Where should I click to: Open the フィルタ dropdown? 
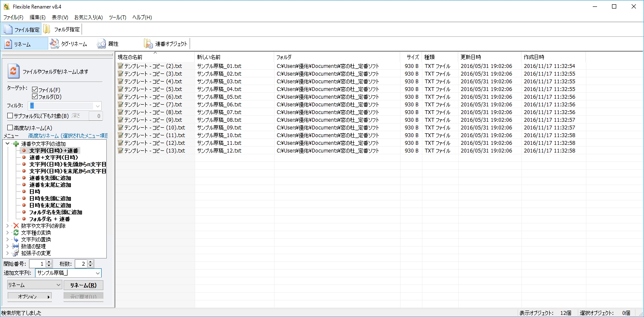98,106
